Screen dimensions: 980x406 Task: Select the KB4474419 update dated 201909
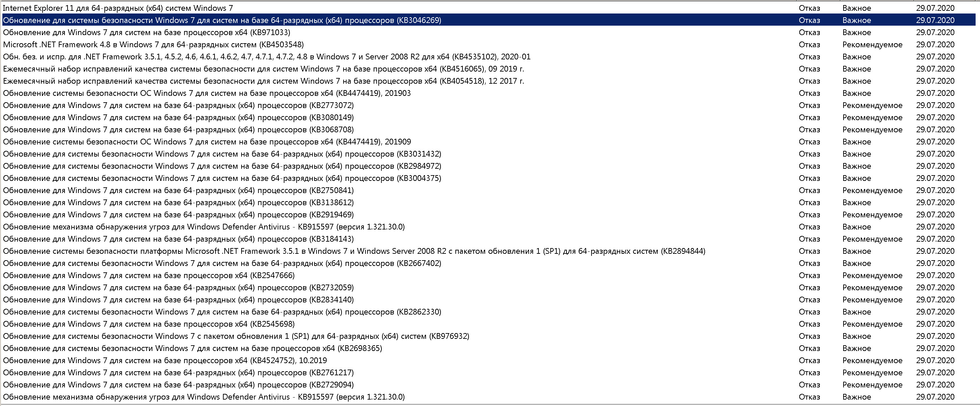(207, 142)
